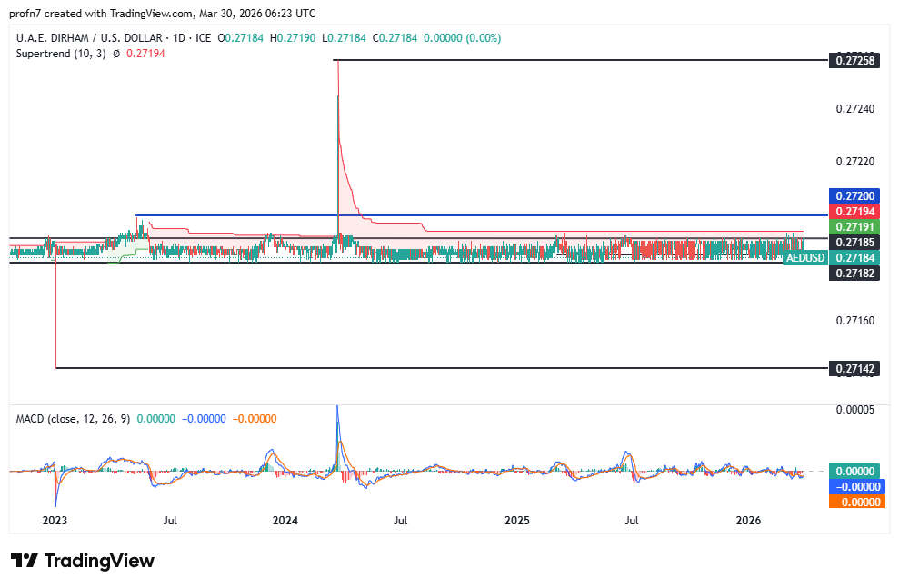Click the 0.27160 axis value
899x588 pixels.
pyautogui.click(x=854, y=321)
